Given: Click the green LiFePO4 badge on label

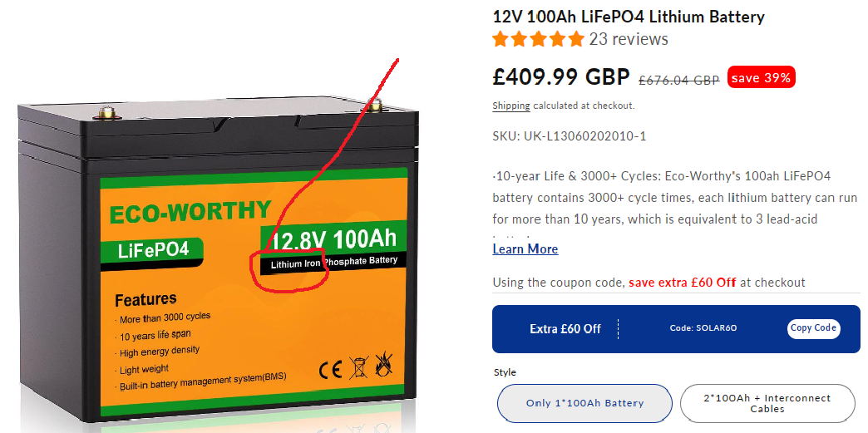Looking at the screenshot, I should (x=151, y=251).
